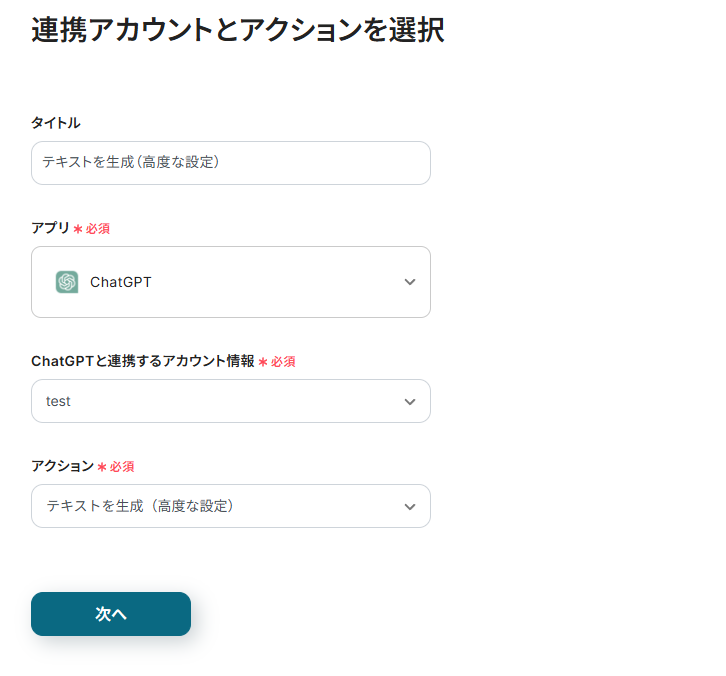
Task: Click the テキストを生成（高度な設定） action value
Action: click(140, 506)
